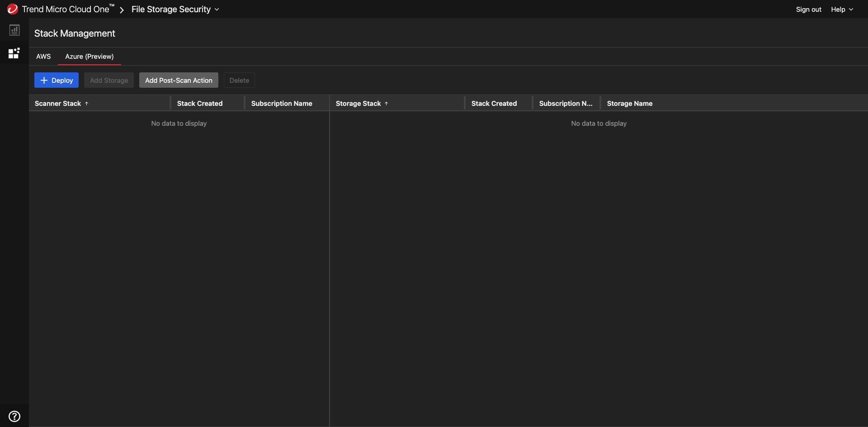Go to Trend Micro Cloud One home link
The width and height of the screenshot is (868, 427).
66,9
